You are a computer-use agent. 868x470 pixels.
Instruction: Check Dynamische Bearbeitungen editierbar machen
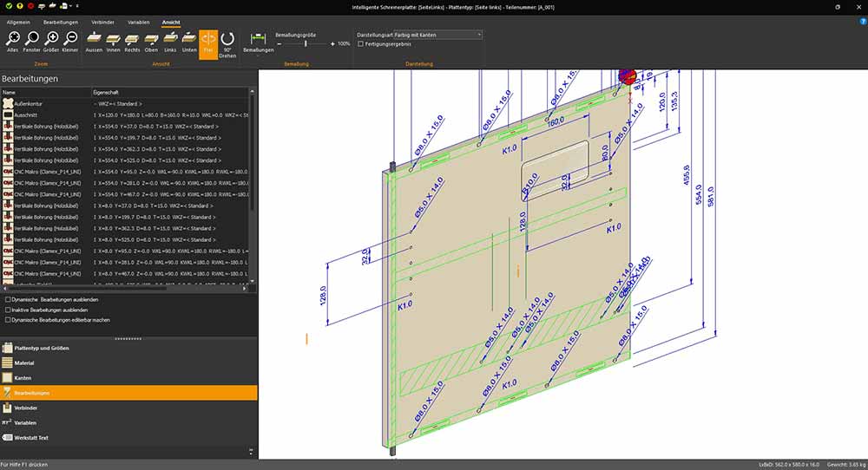[x=8, y=320]
